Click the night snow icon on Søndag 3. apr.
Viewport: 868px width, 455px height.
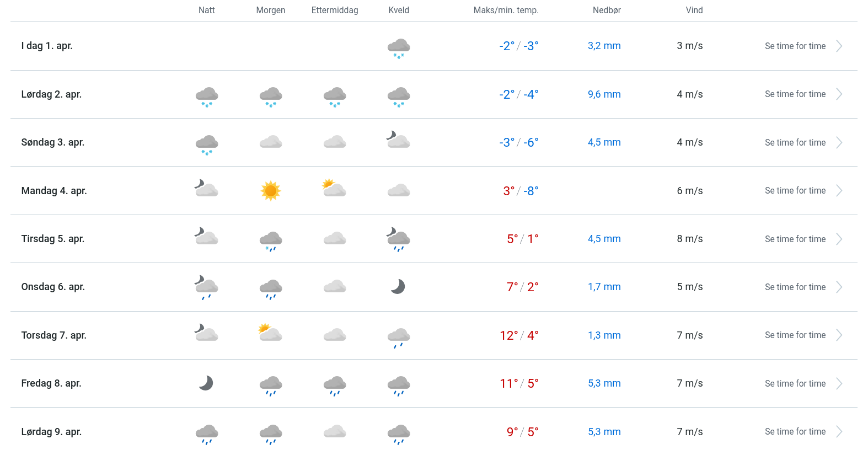tap(207, 144)
